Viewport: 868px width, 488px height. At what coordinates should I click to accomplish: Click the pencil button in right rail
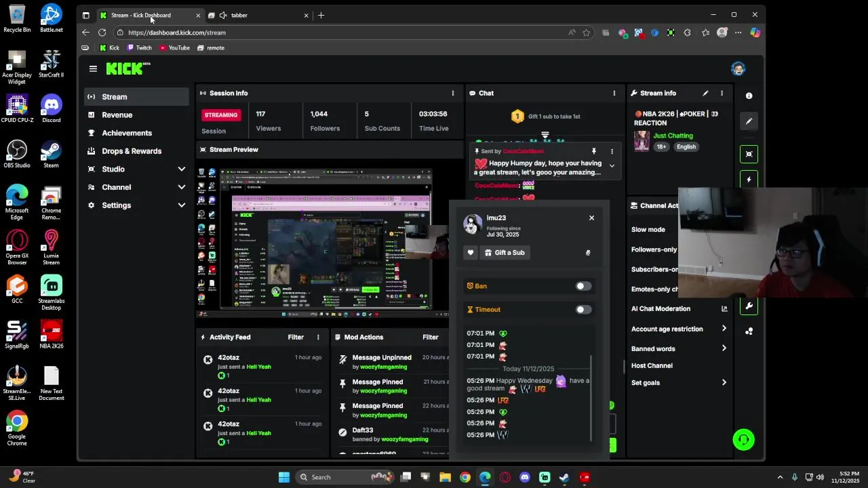[x=749, y=121]
